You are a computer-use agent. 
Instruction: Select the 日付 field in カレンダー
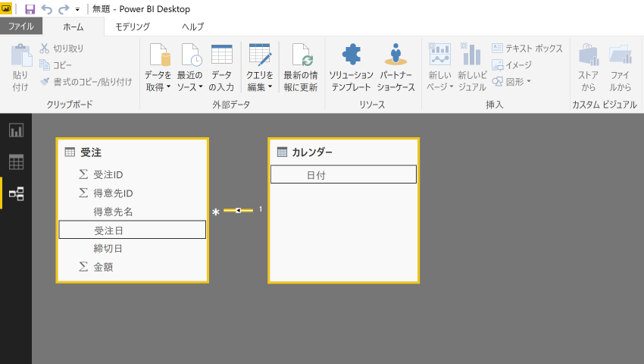pyautogui.click(x=343, y=174)
